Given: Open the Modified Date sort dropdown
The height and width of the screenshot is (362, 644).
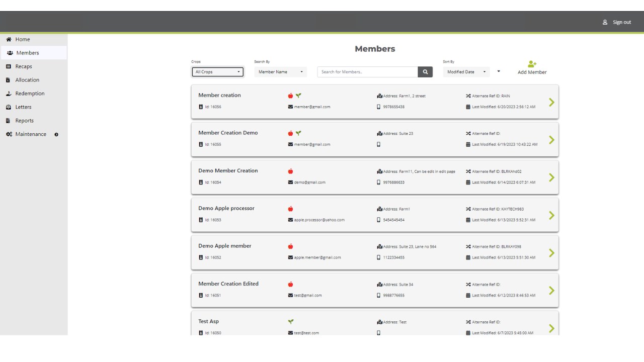Looking at the screenshot, I should 466,72.
